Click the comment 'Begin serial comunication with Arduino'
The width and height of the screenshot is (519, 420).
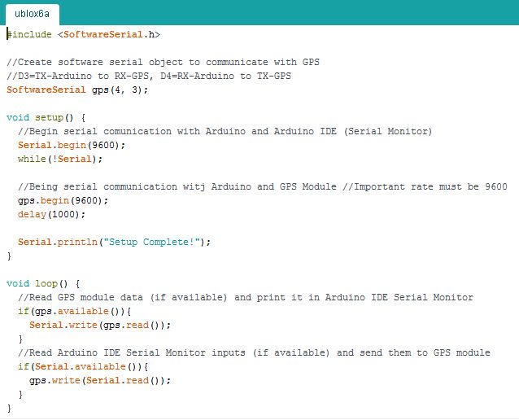click(x=225, y=132)
